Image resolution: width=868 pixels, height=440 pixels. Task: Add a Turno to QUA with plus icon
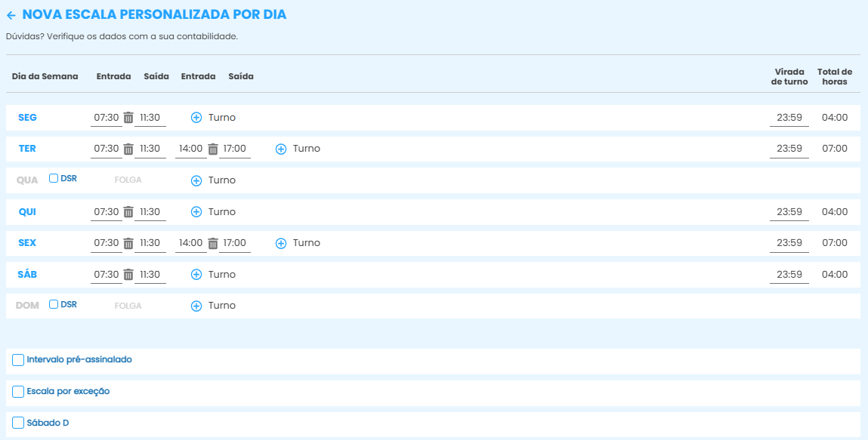pos(196,180)
